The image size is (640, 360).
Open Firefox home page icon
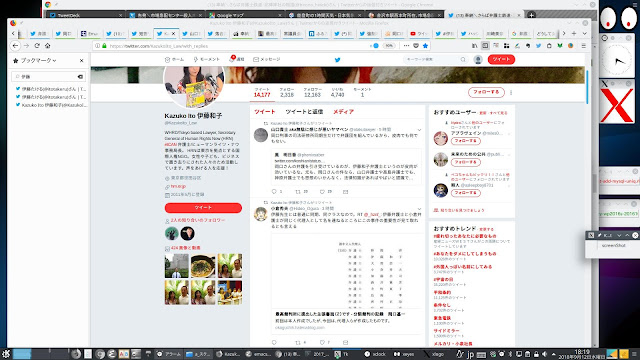point(47,46)
